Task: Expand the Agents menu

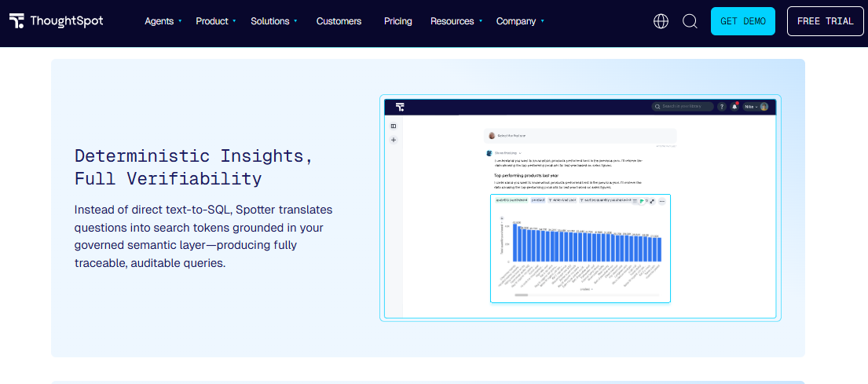Action: [163, 21]
